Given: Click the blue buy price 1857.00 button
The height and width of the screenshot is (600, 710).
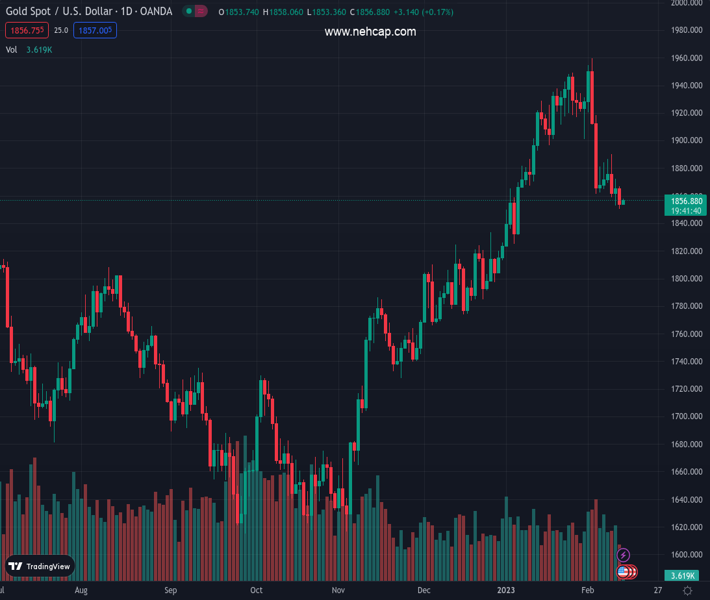Looking at the screenshot, I should [x=95, y=31].
